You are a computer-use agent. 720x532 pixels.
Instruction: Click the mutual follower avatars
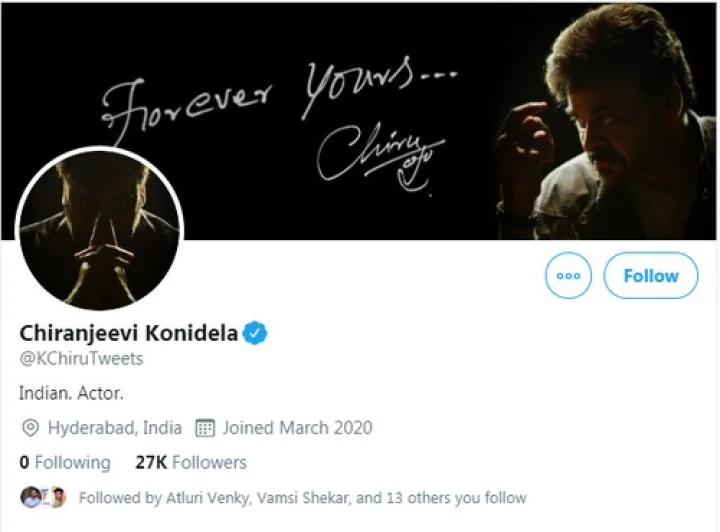[45, 497]
